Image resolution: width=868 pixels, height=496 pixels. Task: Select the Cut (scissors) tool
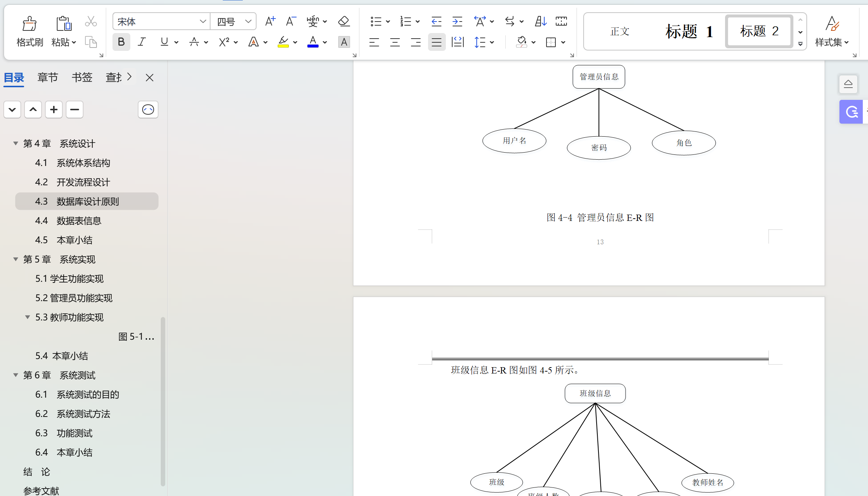pyautogui.click(x=91, y=21)
